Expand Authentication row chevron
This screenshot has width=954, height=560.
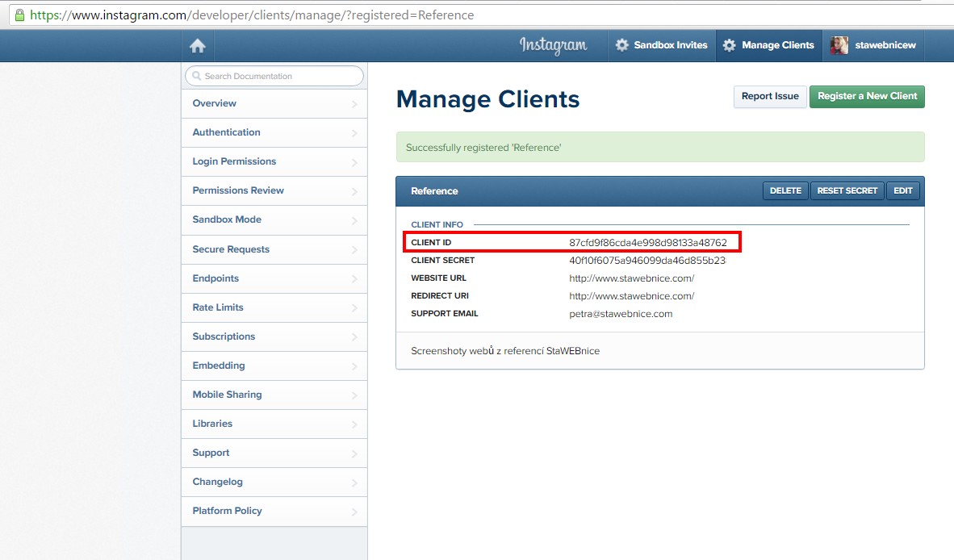click(354, 133)
